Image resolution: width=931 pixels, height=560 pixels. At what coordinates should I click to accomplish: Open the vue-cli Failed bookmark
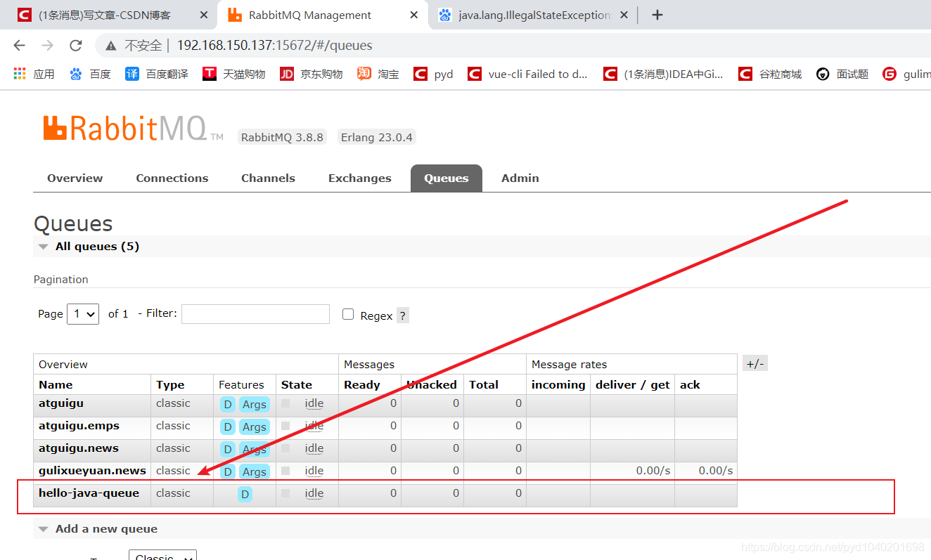click(x=528, y=74)
